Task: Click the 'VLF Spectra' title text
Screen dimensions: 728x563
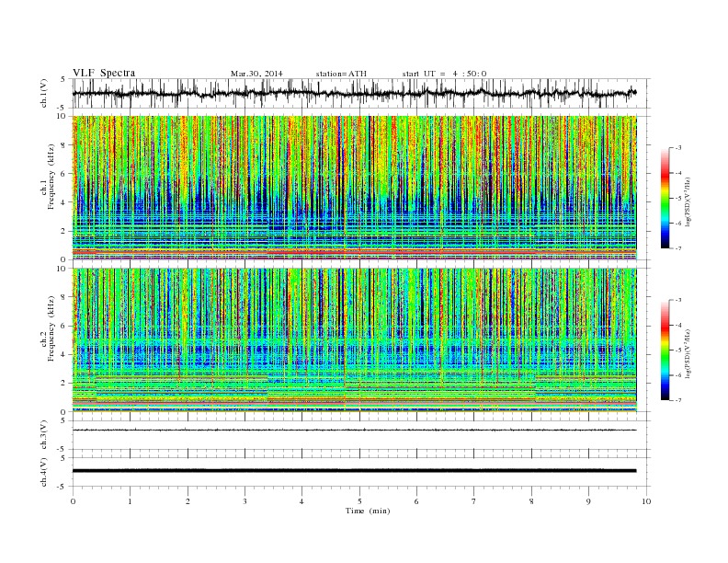Action: click(104, 73)
